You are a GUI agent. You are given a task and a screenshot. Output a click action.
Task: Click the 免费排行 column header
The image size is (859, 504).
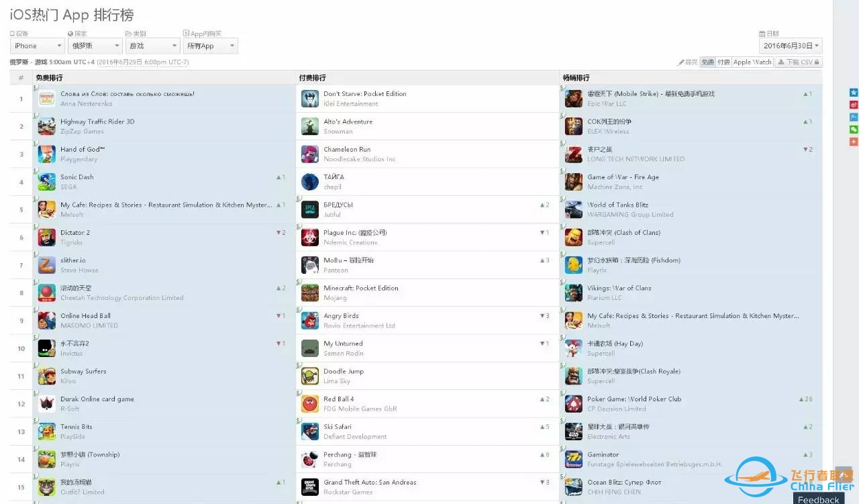tap(50, 78)
